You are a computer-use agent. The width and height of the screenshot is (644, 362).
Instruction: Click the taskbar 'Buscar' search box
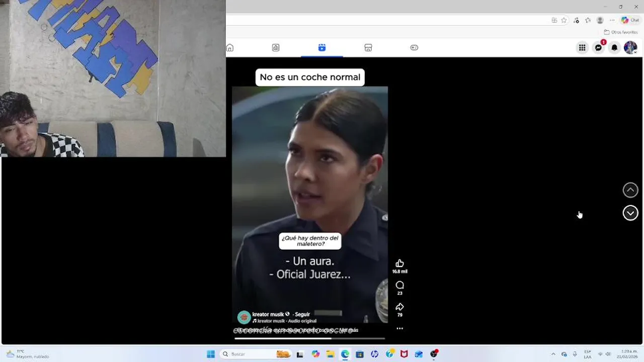pyautogui.click(x=256, y=354)
